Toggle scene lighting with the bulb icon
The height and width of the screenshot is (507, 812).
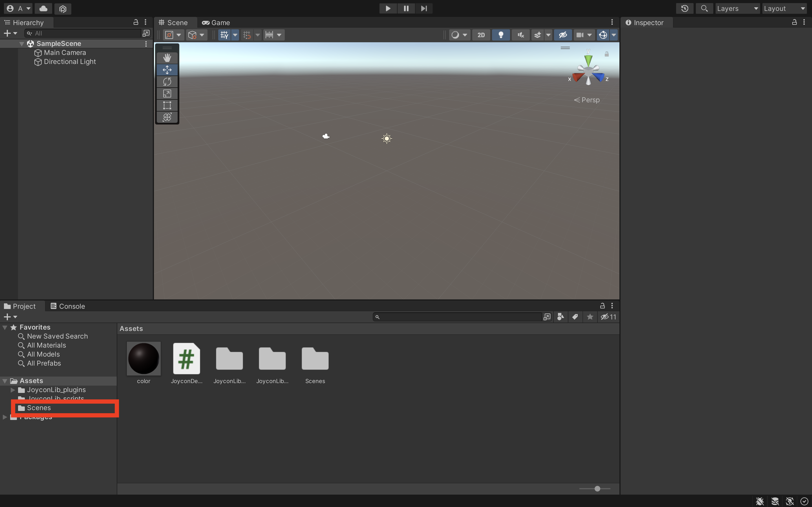click(x=500, y=35)
